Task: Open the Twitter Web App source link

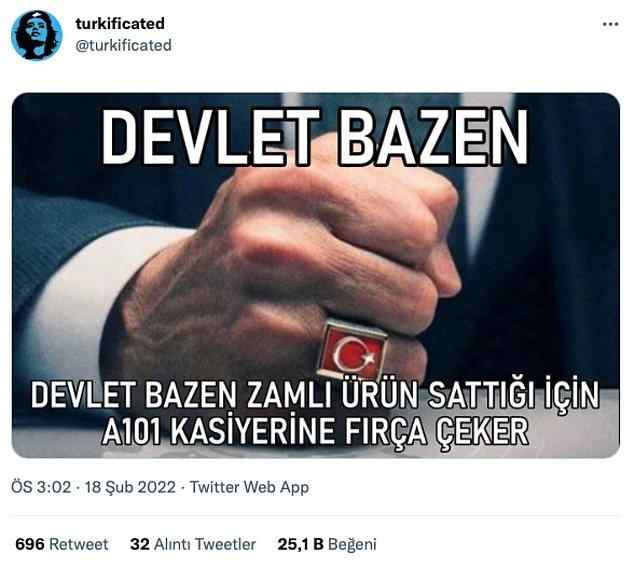Action: tap(249, 487)
